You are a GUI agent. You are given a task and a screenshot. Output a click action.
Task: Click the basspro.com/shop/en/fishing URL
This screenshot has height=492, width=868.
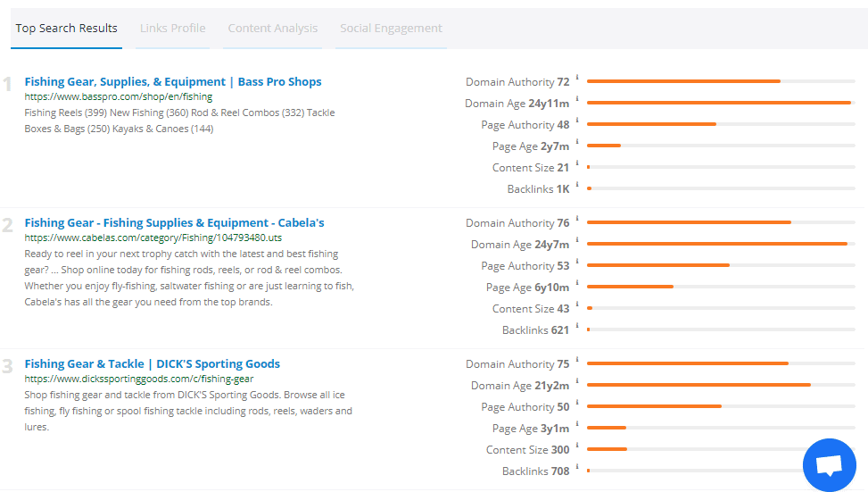click(x=119, y=96)
